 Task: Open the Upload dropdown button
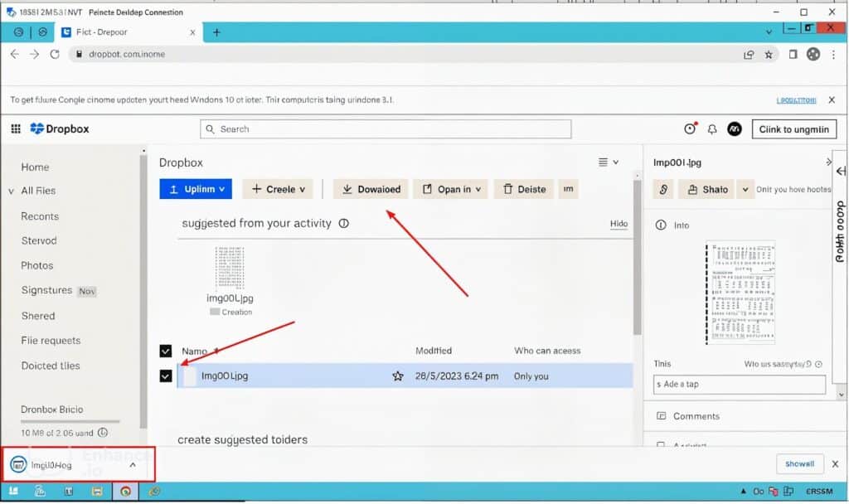196,189
